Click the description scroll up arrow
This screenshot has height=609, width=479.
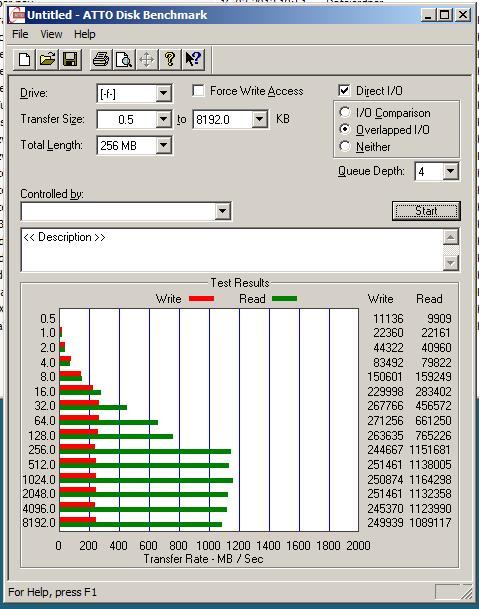(x=451, y=237)
